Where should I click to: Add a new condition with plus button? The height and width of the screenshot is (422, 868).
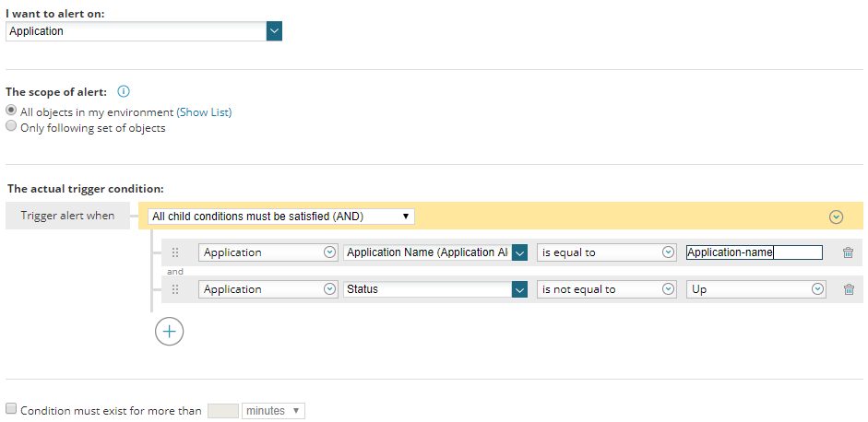point(169,332)
